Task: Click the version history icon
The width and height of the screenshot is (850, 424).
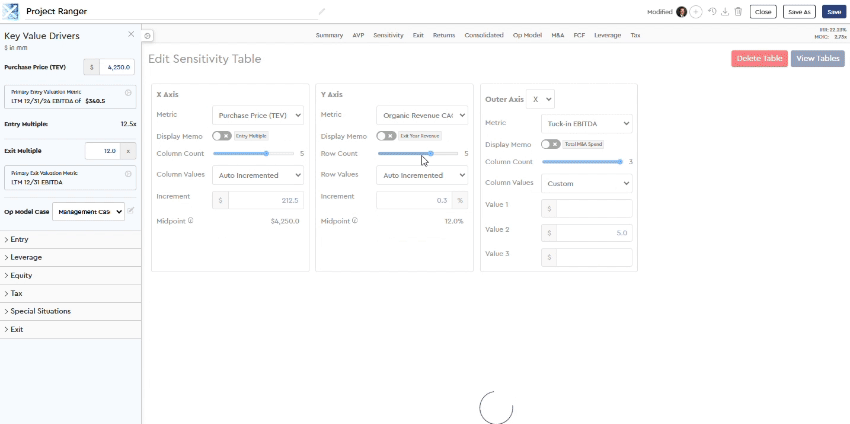Action: 712,12
